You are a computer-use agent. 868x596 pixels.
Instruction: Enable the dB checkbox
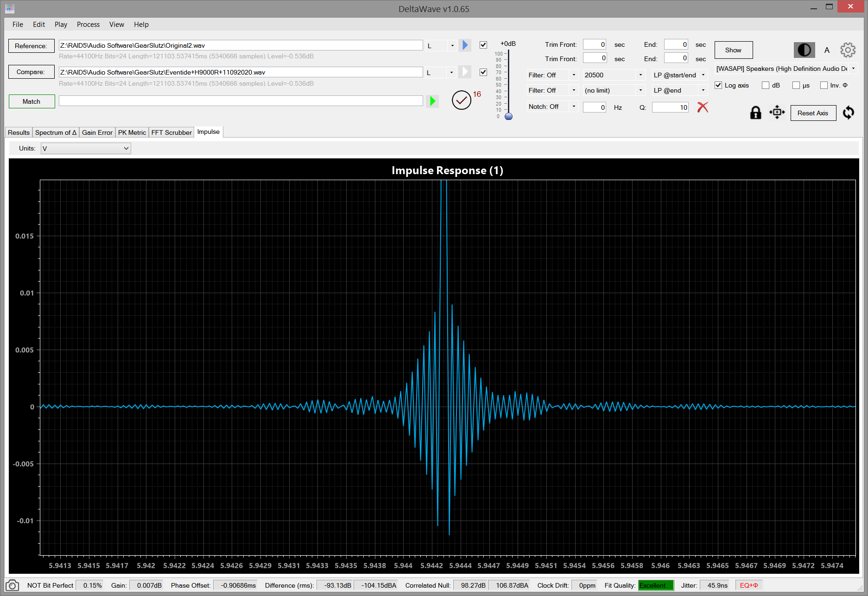click(x=766, y=85)
